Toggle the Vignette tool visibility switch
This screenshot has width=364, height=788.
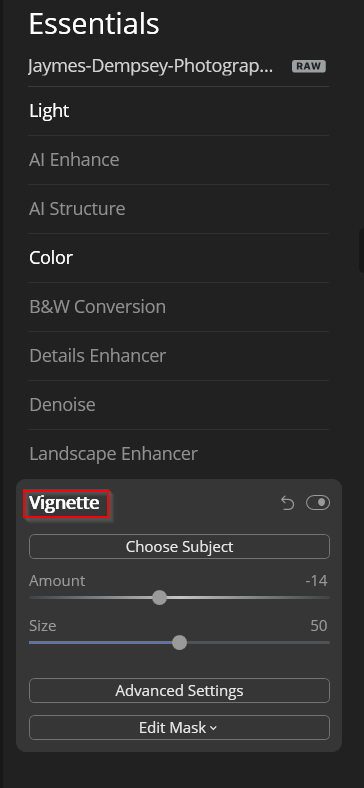pyautogui.click(x=318, y=503)
